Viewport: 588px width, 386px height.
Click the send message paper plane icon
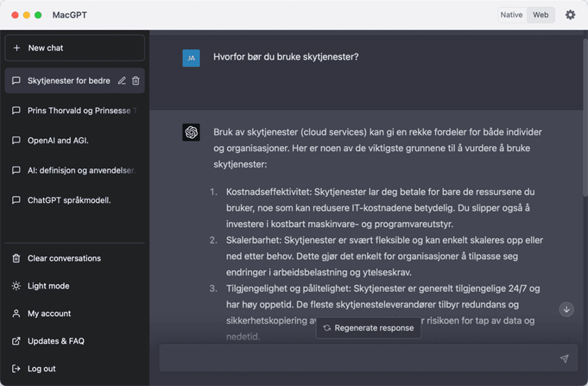(x=564, y=359)
